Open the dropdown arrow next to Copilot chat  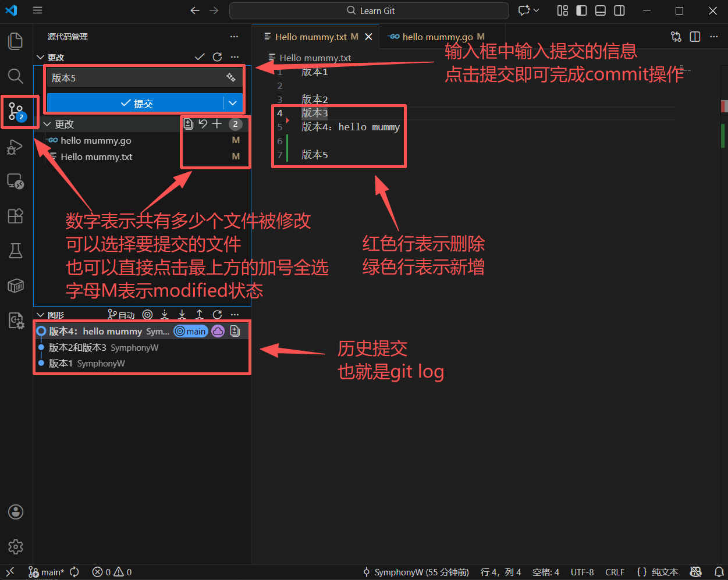pos(536,10)
